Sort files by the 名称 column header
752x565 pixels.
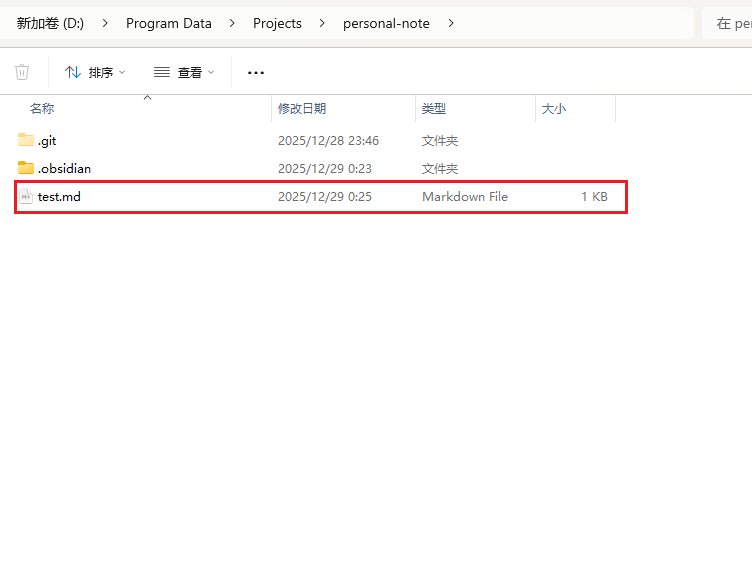(42, 108)
